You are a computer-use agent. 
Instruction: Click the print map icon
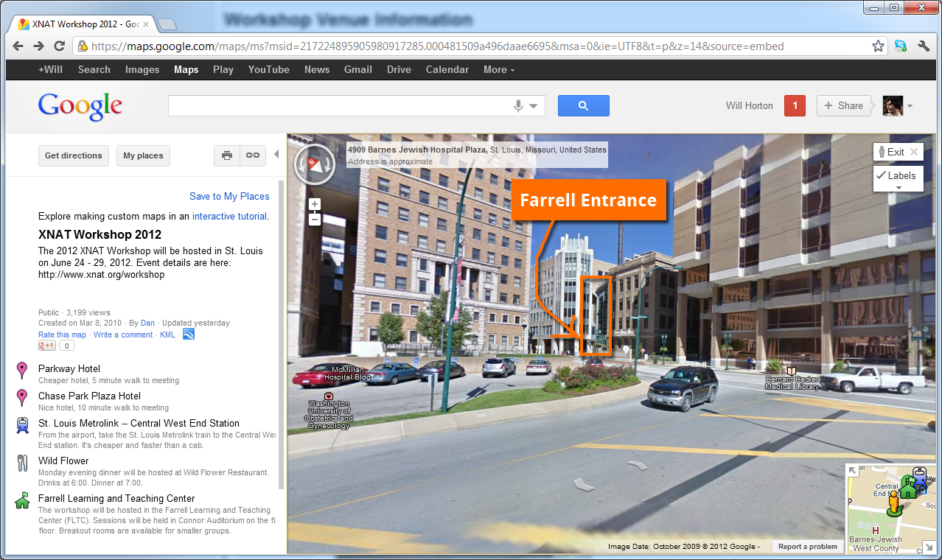click(x=227, y=155)
